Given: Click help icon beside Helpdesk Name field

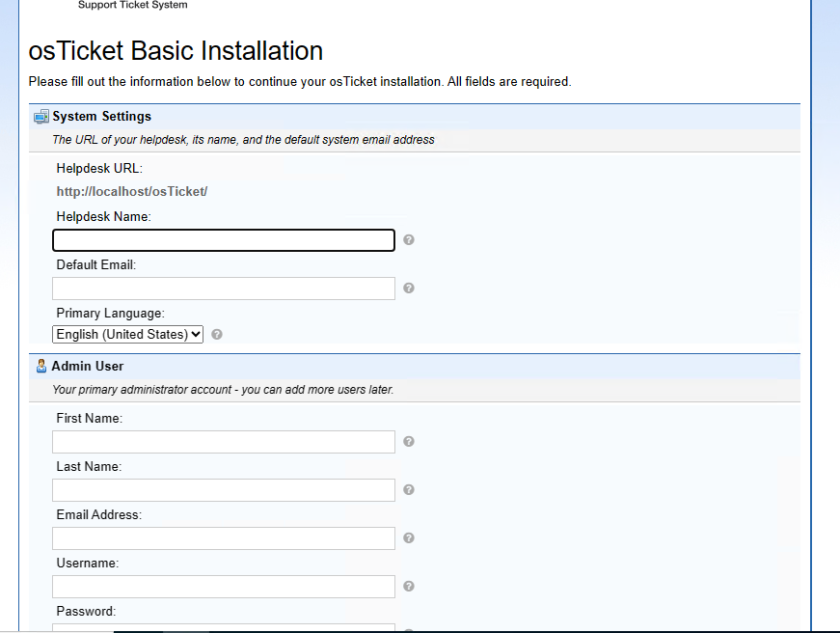Looking at the screenshot, I should pos(409,240).
